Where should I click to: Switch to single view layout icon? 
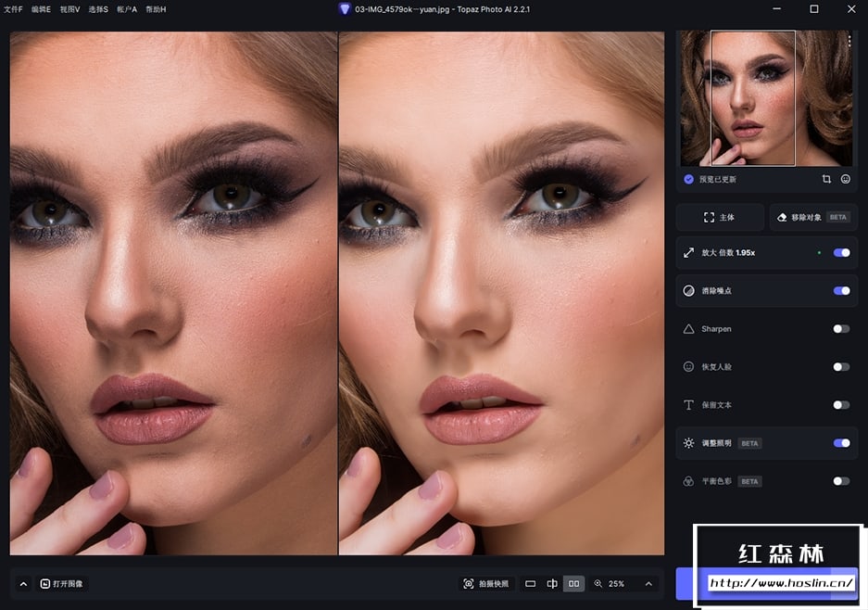(530, 584)
